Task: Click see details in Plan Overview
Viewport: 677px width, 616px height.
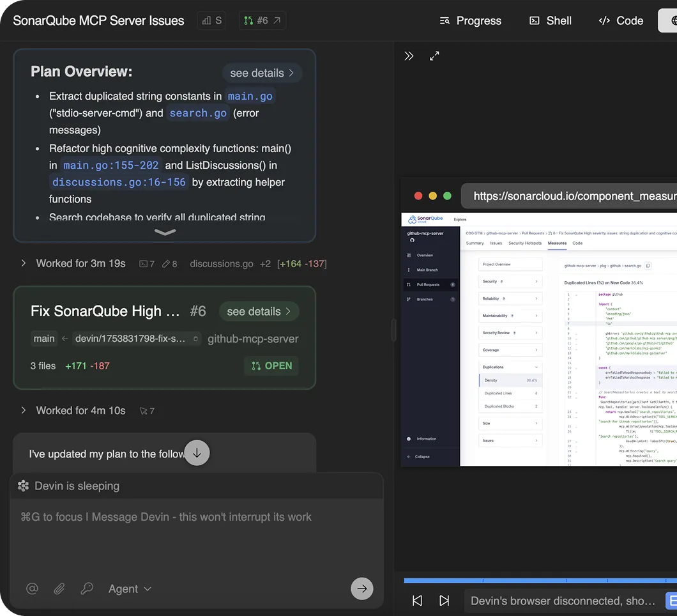Action: [x=262, y=73]
